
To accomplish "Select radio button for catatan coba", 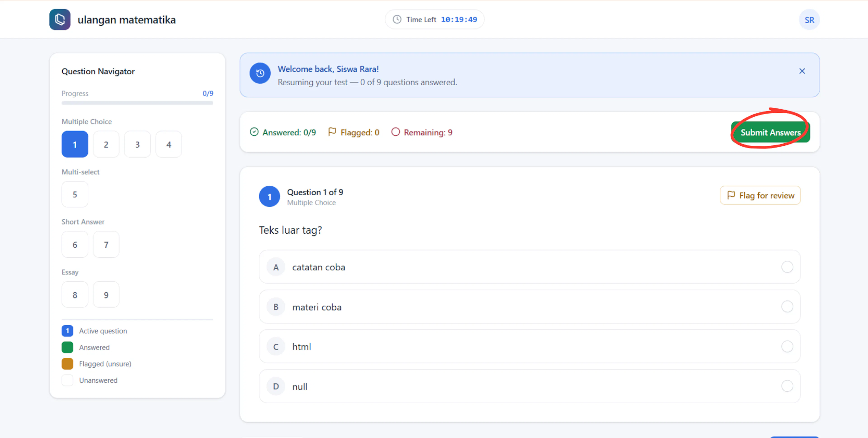I will (787, 267).
